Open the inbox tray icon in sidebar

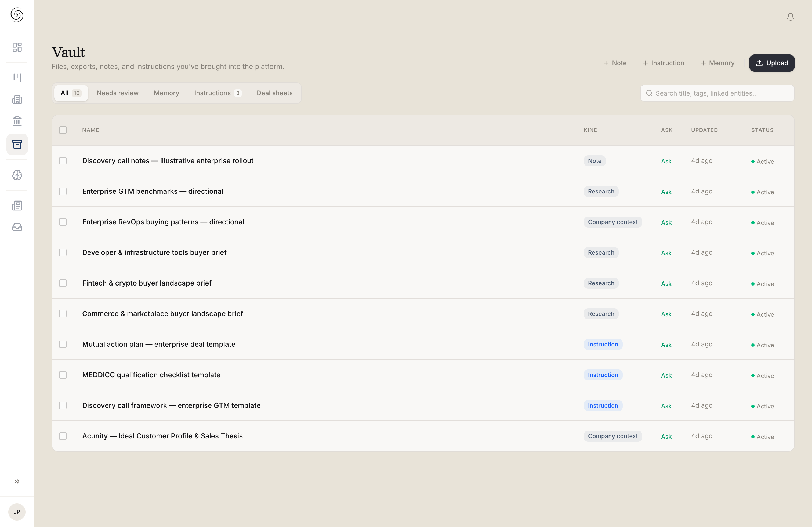[17, 227]
